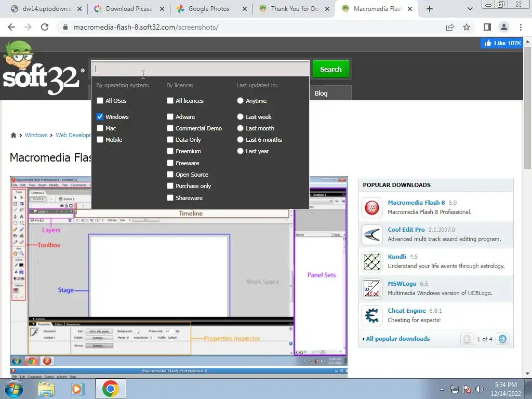Select the Last year radio button
Viewport: 532px width, 399px height.
coord(240,151)
